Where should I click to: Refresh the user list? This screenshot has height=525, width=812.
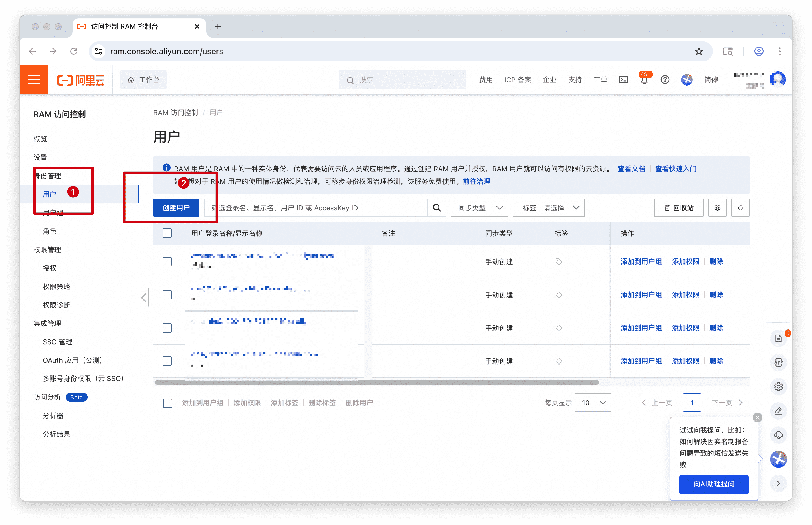(740, 208)
